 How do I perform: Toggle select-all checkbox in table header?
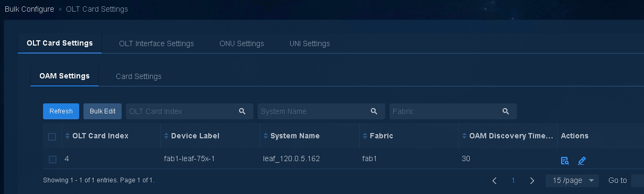click(52, 136)
